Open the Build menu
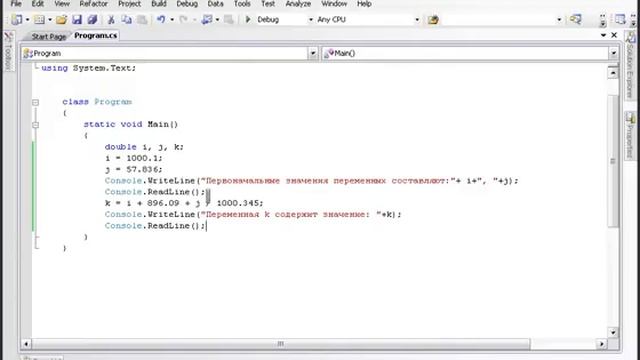 click(x=159, y=4)
